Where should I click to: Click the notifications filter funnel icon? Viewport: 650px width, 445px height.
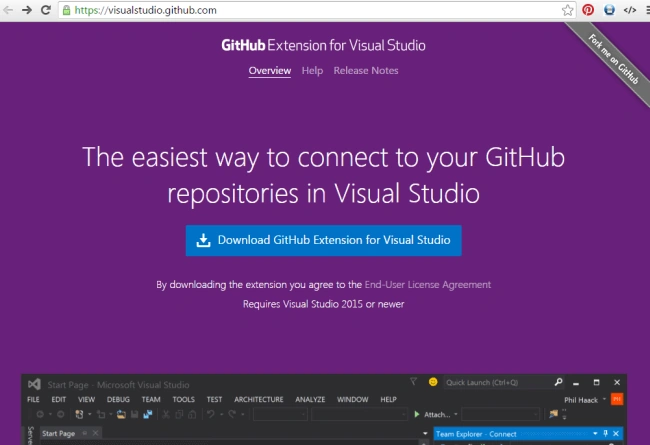pos(413,382)
